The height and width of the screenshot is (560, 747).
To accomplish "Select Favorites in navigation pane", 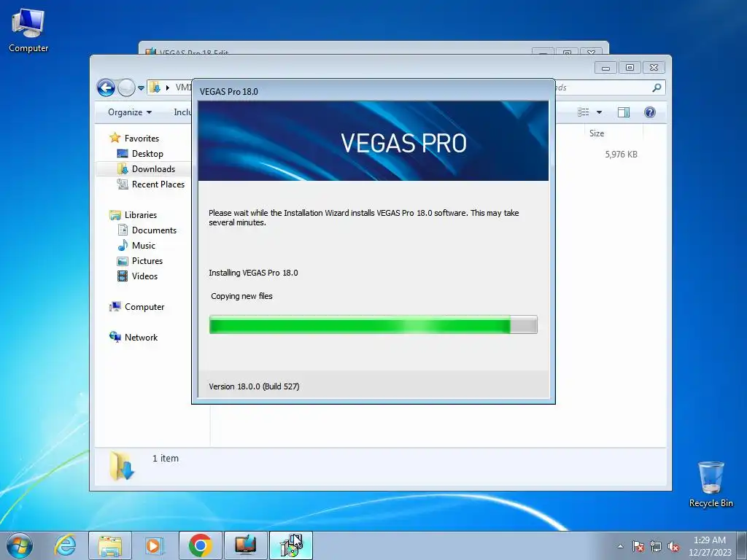I will 142,138.
